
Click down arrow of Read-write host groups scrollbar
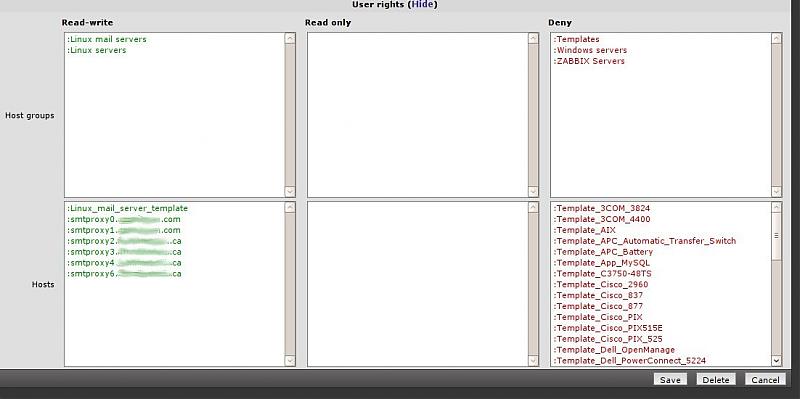[x=290, y=191]
